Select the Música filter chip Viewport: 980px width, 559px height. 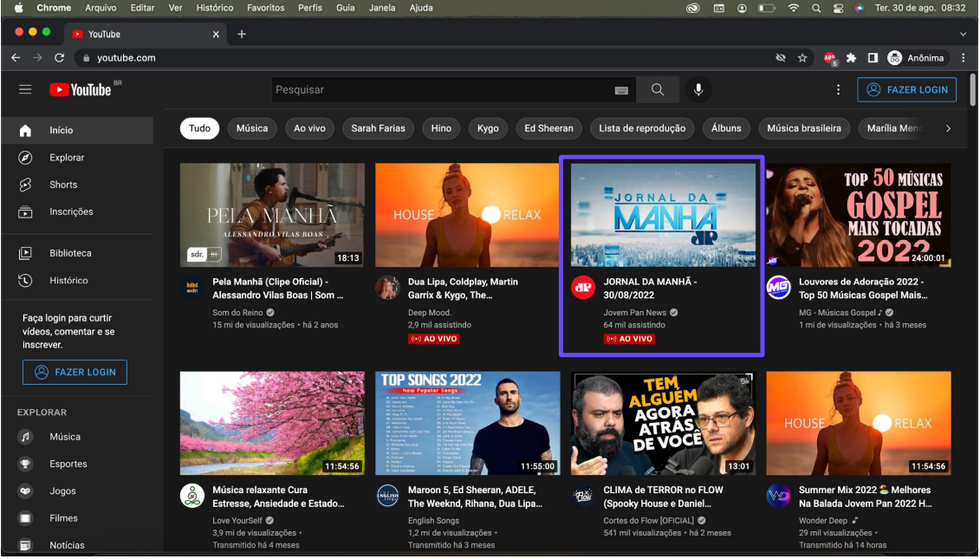pos(252,128)
